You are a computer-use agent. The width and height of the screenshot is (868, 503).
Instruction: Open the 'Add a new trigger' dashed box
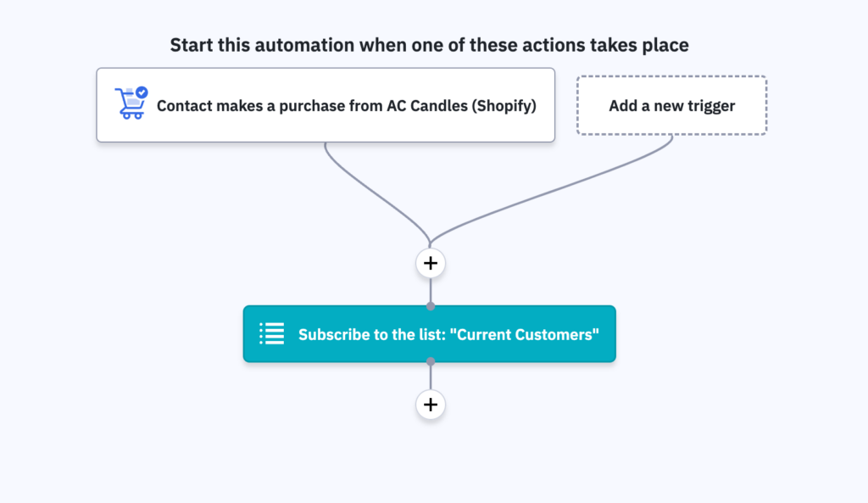click(671, 105)
